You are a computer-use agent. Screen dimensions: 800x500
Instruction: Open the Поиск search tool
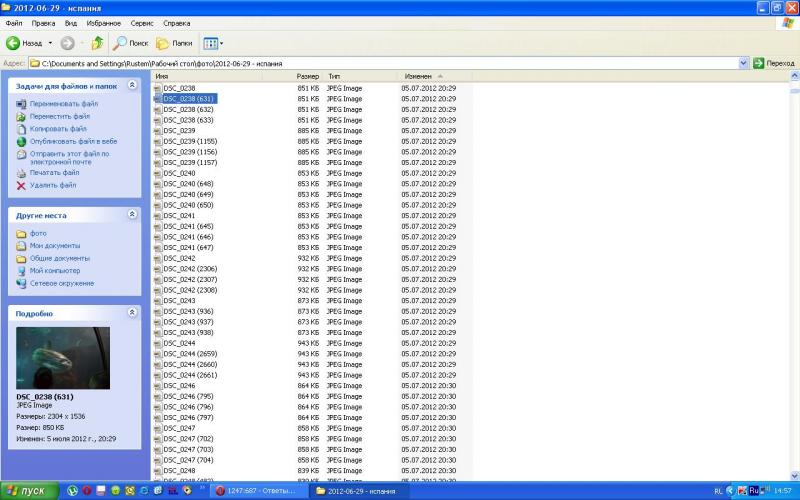pyautogui.click(x=131, y=43)
